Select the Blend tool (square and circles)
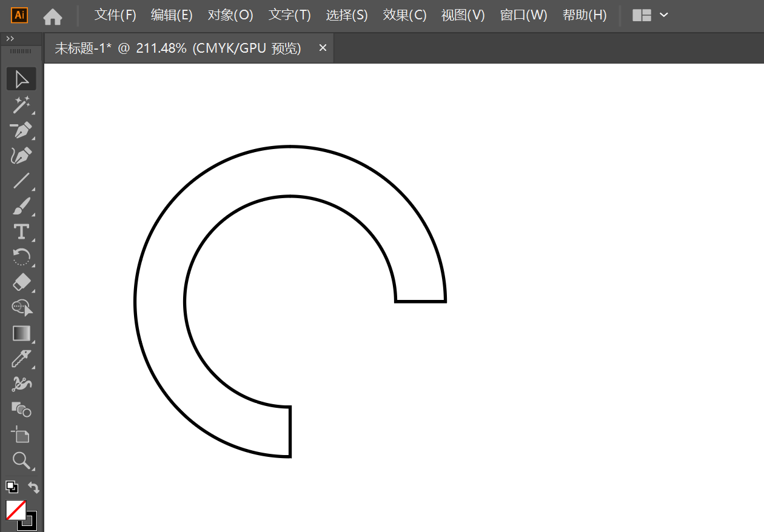Image resolution: width=764 pixels, height=532 pixels. [x=21, y=410]
